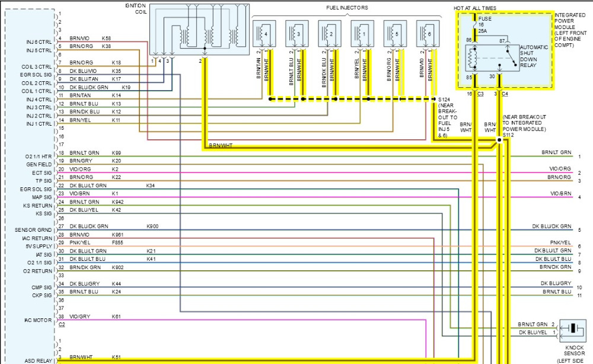This screenshot has height=364, width=593.
Task: Click the ASD RELAY pin label
Action: [x=39, y=360]
